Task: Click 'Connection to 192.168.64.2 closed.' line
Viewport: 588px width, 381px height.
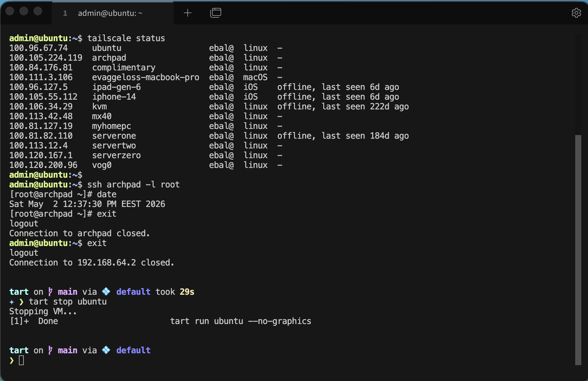Action: tap(92, 263)
